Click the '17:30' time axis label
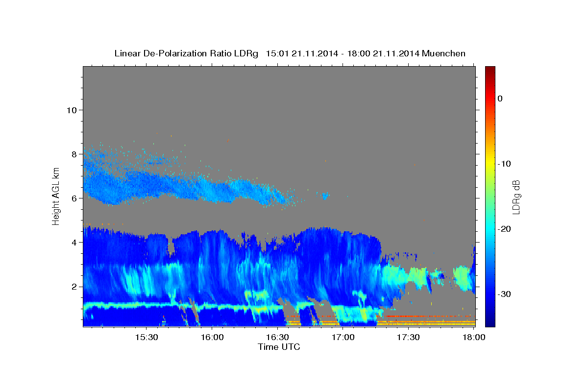 [408, 337]
